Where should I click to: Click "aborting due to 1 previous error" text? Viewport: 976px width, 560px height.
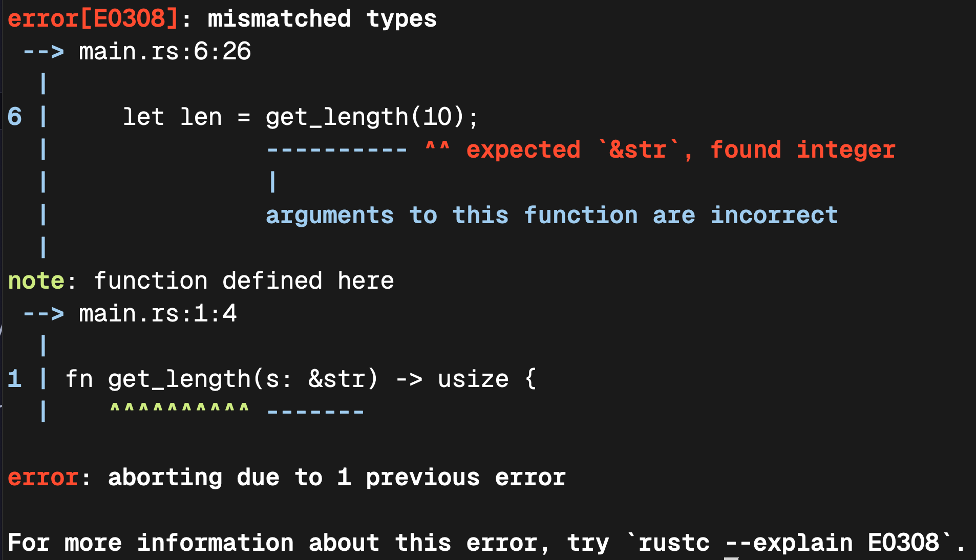[336, 478]
